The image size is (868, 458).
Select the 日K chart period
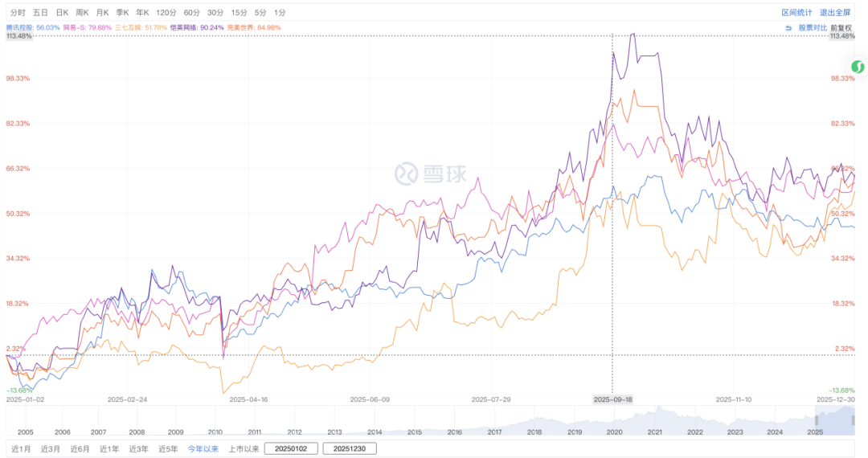62,13
